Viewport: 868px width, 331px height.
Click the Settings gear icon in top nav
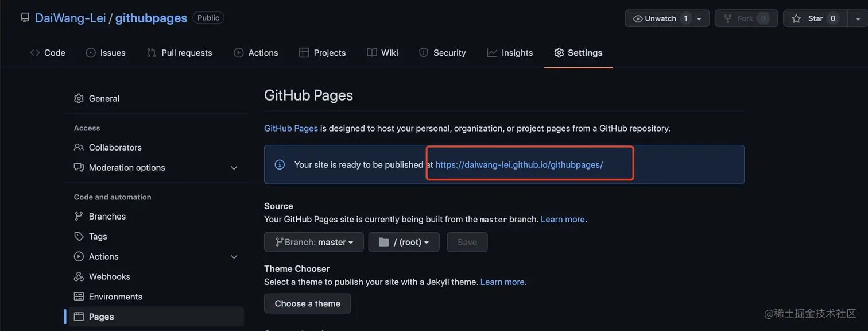click(x=559, y=53)
